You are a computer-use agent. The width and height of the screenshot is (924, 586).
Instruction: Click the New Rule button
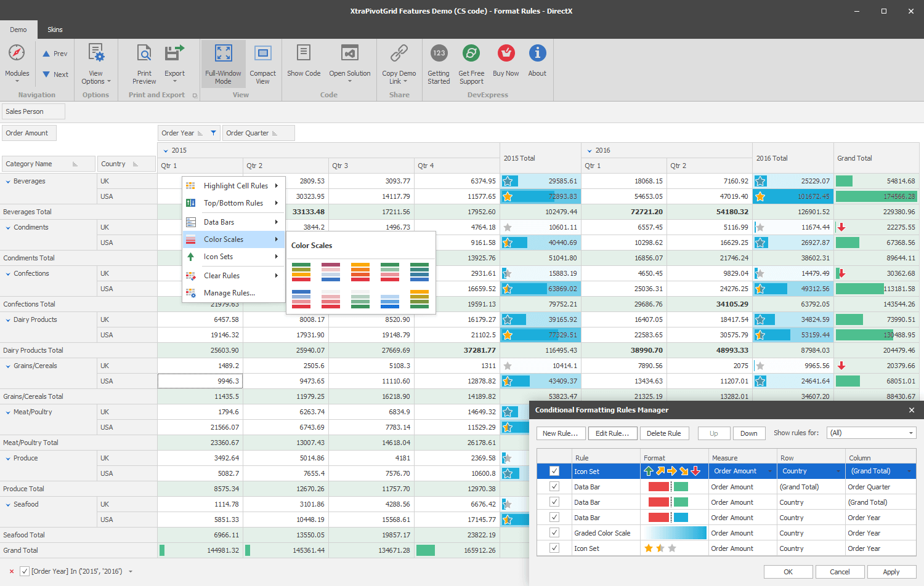(x=560, y=433)
